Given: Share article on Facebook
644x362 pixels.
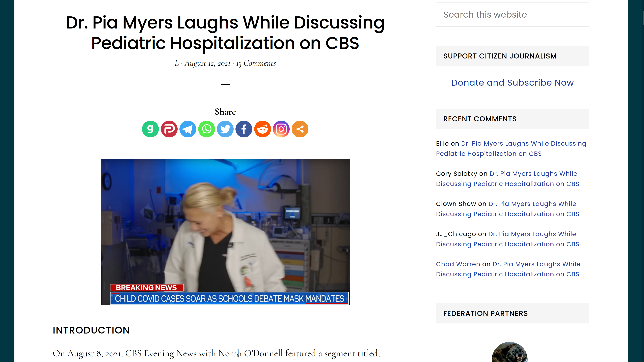Looking at the screenshot, I should pyautogui.click(x=244, y=129).
